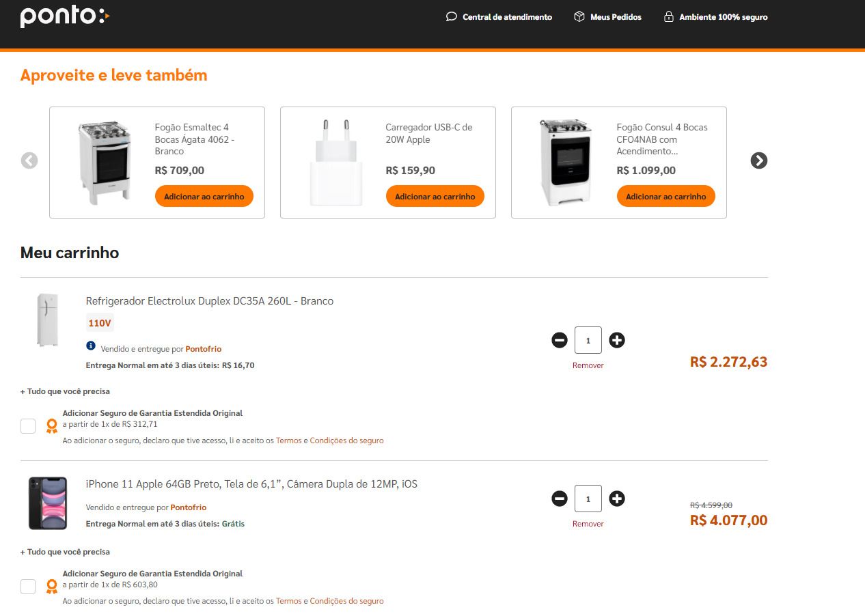Screen dimensions: 865x616
Task: Open the iPhone 11 product thumbnail
Action: (x=48, y=503)
